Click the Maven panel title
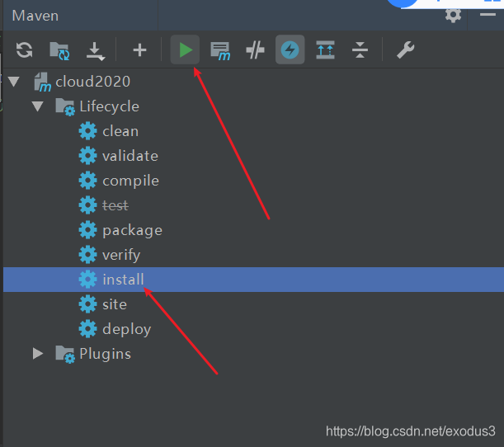504x447 pixels. tap(35, 16)
